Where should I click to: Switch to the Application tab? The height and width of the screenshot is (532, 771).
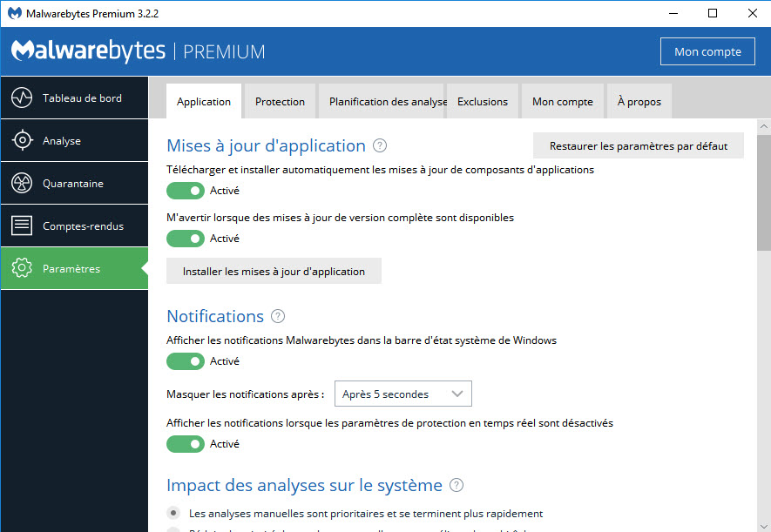point(204,101)
